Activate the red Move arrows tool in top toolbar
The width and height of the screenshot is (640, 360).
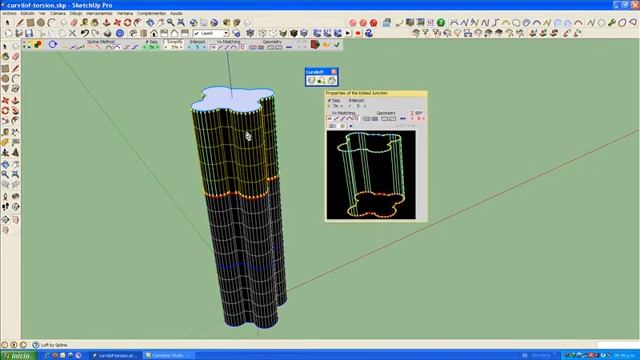click(117, 22)
